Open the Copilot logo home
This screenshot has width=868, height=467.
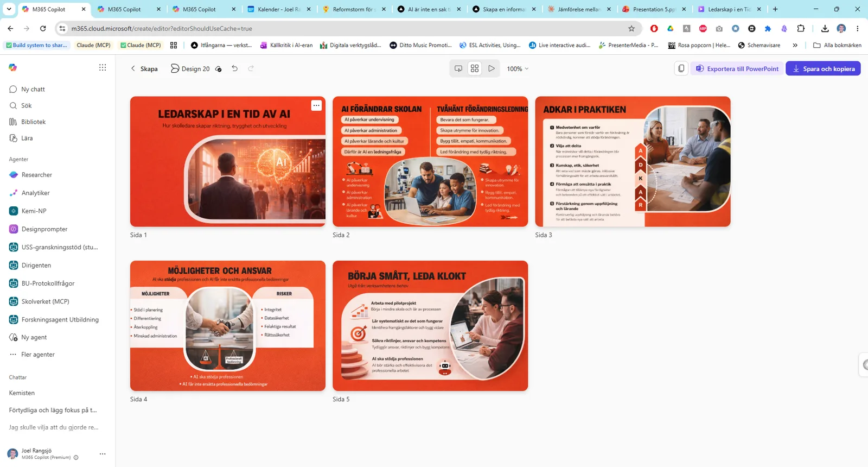click(x=12, y=67)
